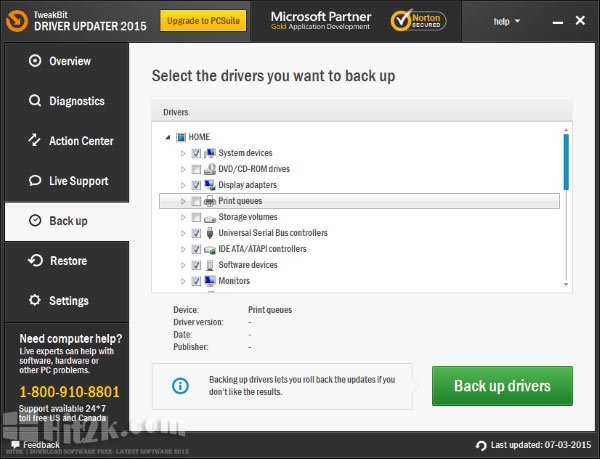Open the Settings section

pos(67,301)
